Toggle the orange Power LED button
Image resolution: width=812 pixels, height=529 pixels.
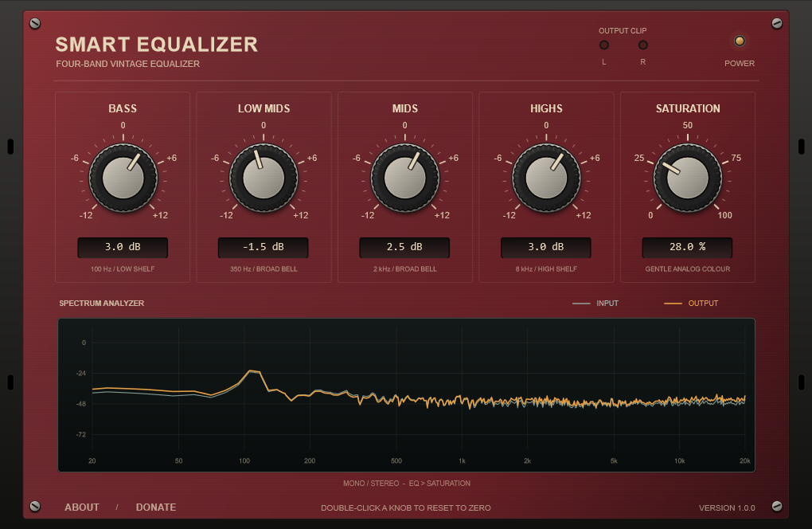point(740,41)
